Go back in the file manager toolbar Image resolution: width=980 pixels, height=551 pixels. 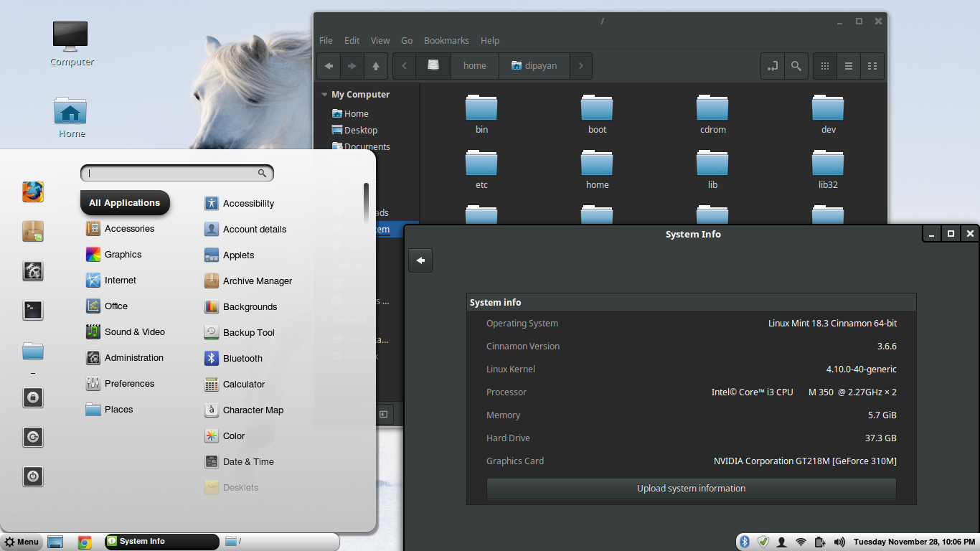pos(329,66)
